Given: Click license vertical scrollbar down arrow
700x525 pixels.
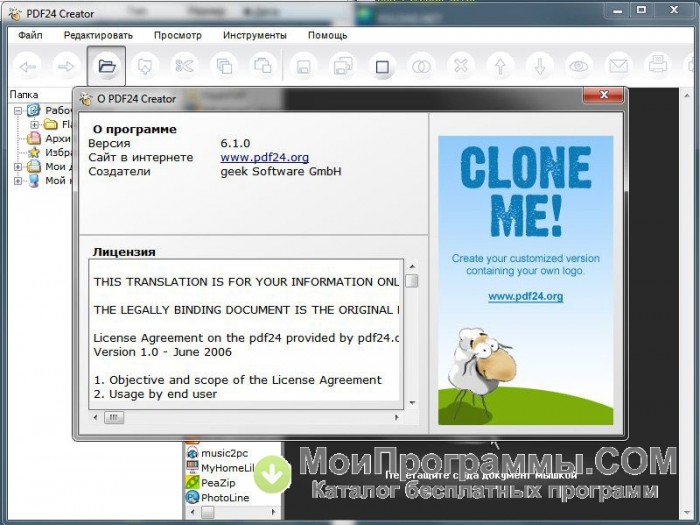Looking at the screenshot, I should pyautogui.click(x=412, y=403).
